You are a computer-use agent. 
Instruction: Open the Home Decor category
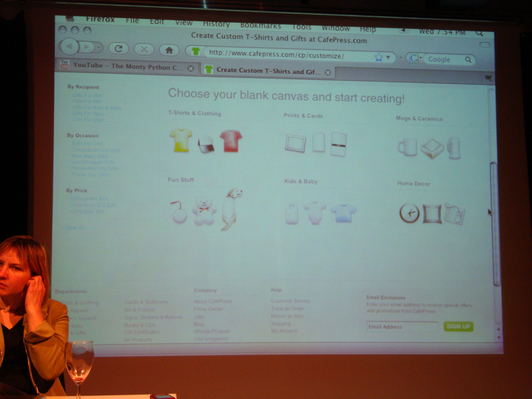(x=413, y=183)
